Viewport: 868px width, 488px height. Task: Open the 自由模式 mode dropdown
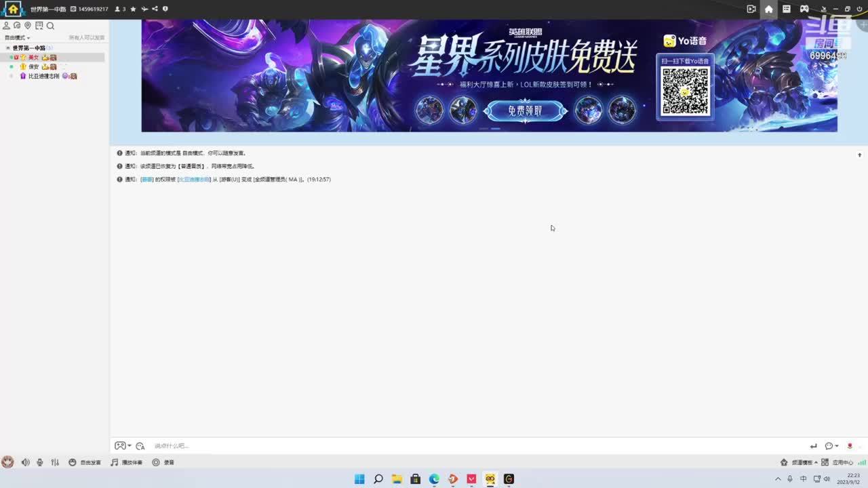(x=17, y=38)
